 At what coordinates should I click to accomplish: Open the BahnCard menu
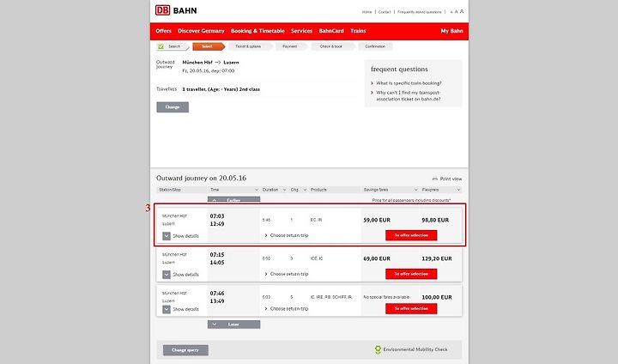(331, 31)
